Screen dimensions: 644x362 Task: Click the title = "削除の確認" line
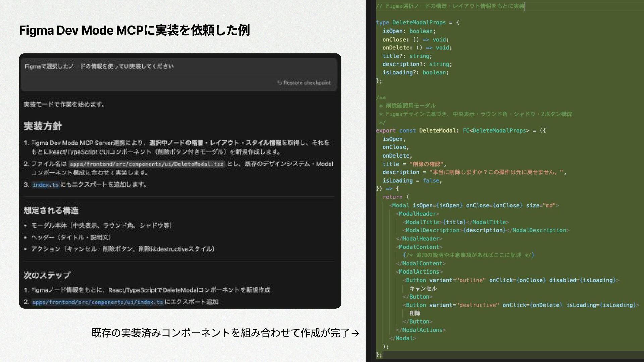click(414, 164)
